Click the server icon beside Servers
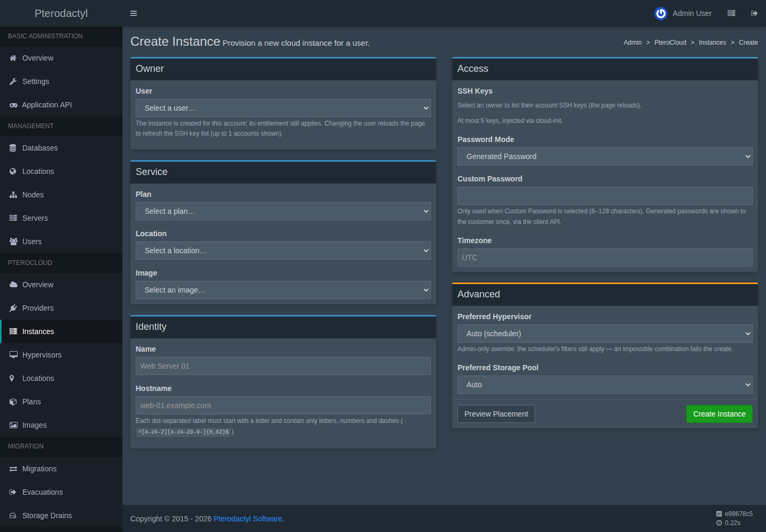766x532 pixels. point(13,218)
